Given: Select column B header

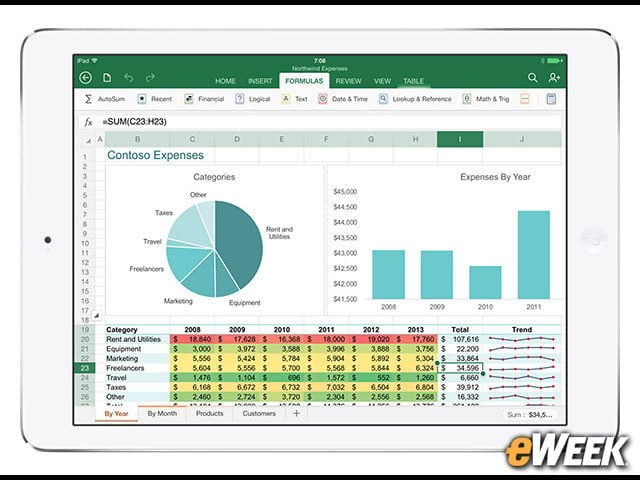Looking at the screenshot, I should coord(138,139).
